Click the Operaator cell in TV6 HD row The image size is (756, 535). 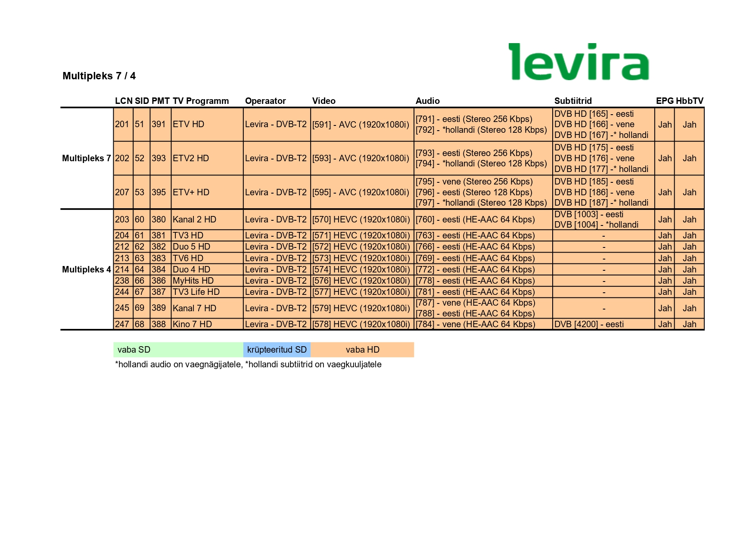click(277, 258)
